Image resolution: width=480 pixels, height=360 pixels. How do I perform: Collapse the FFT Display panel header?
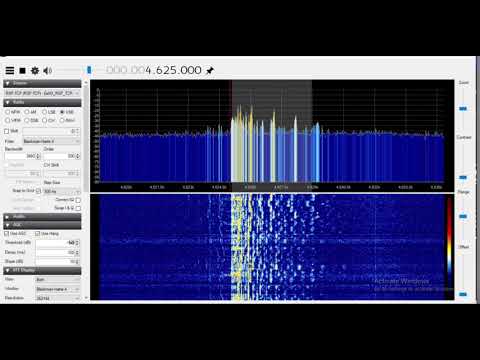42,270
